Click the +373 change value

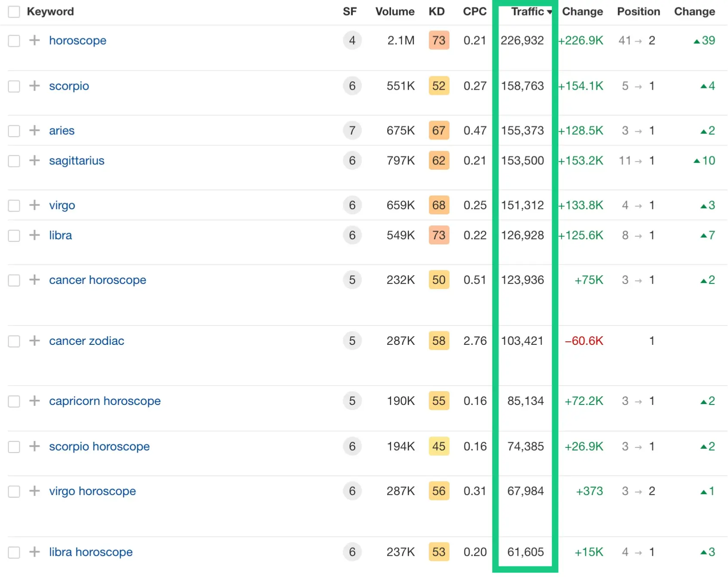589,491
